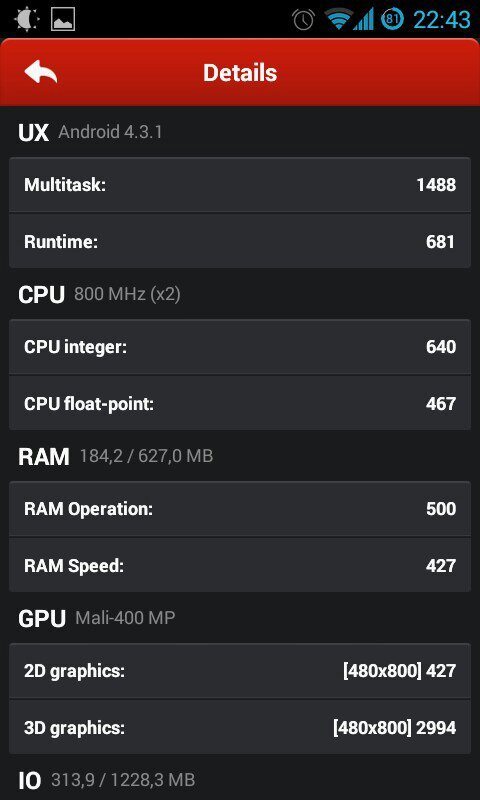Tap the IO storage section header
Image resolution: width=480 pixels, height=800 pixels.
tap(107, 780)
